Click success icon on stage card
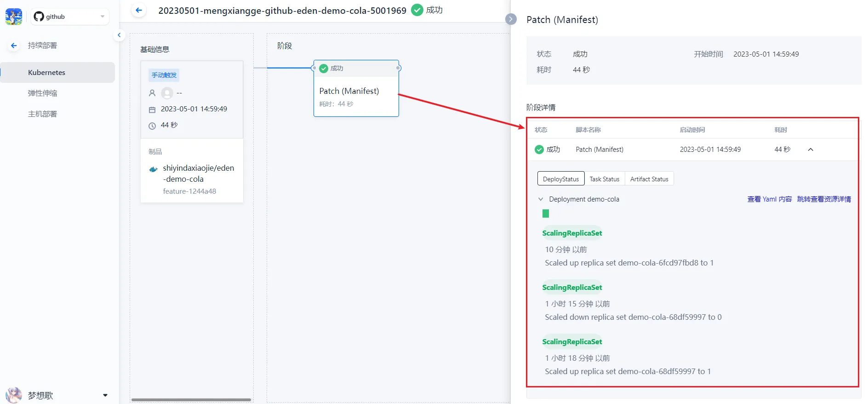 (x=324, y=69)
